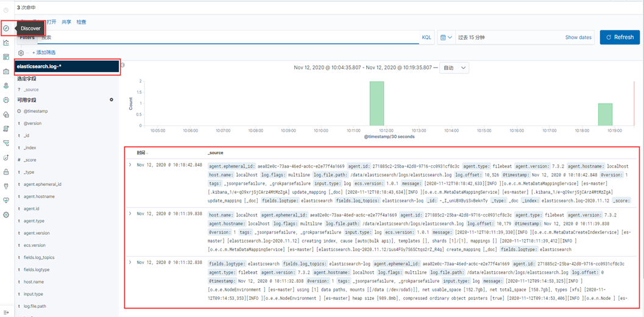Open the Maps icon in sidebar

tap(6, 85)
